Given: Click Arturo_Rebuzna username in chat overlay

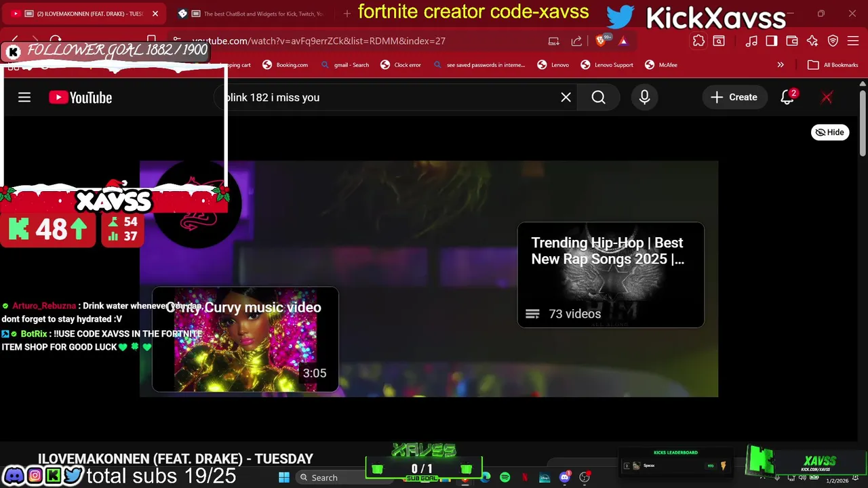Looking at the screenshot, I should pyautogui.click(x=44, y=306).
